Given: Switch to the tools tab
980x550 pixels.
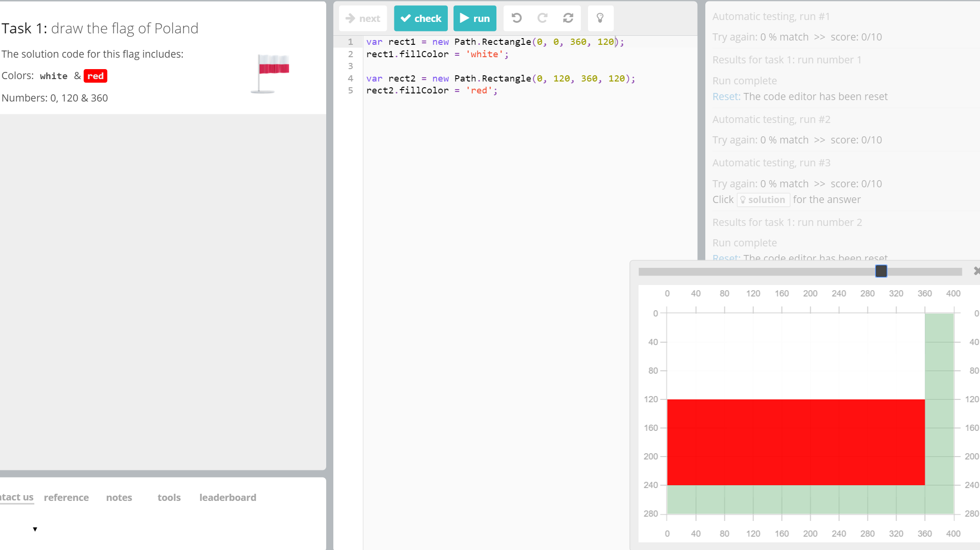Looking at the screenshot, I should pos(169,497).
